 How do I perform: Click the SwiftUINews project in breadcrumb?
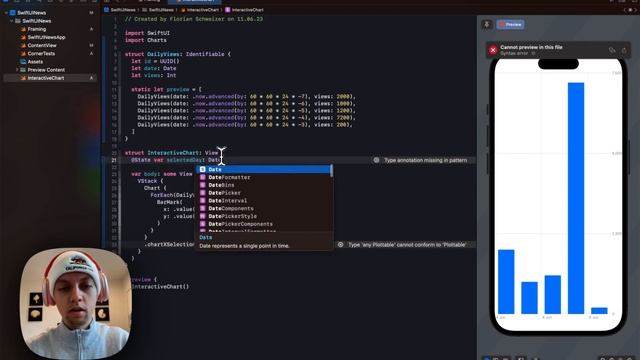click(x=120, y=10)
